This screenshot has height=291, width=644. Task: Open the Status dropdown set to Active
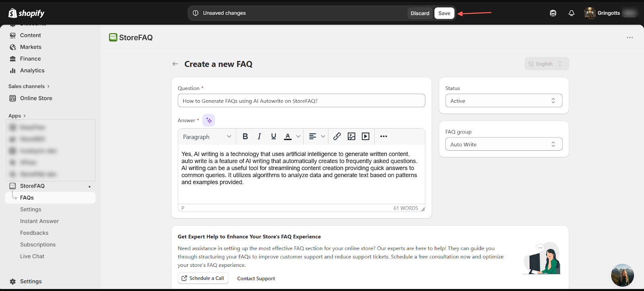[504, 101]
